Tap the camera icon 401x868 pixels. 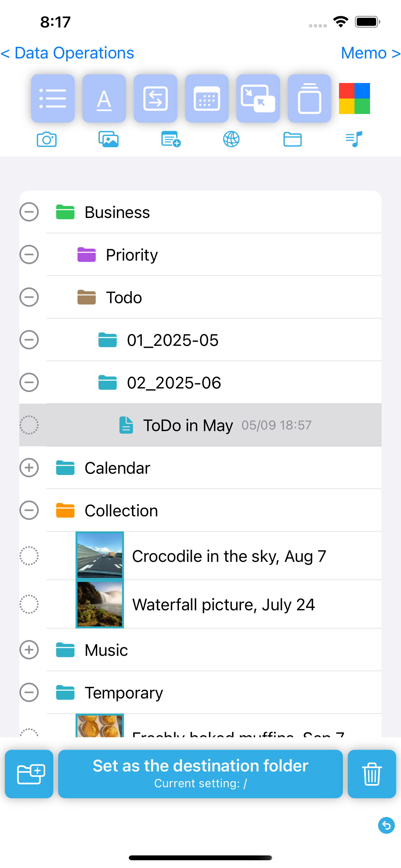pos(46,139)
